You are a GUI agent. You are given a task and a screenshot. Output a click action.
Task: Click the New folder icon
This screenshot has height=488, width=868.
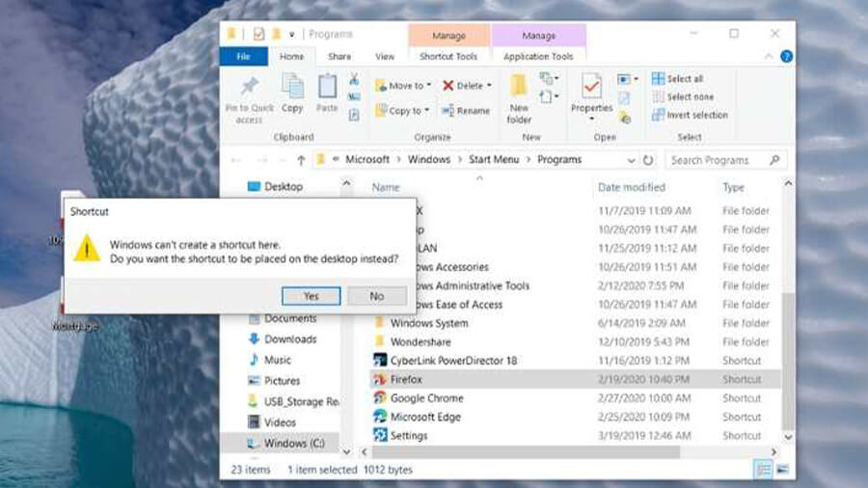point(519,95)
